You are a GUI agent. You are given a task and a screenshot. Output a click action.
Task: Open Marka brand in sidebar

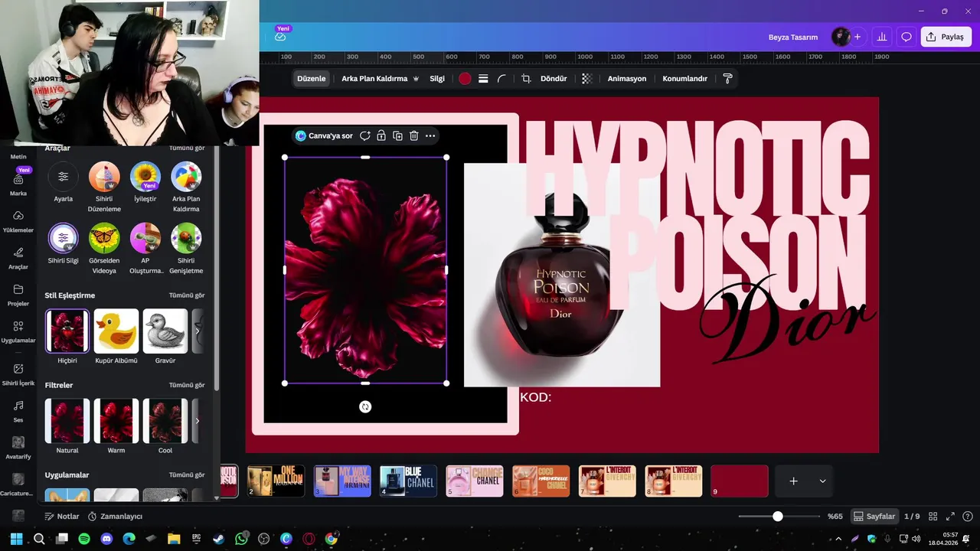[18, 184]
